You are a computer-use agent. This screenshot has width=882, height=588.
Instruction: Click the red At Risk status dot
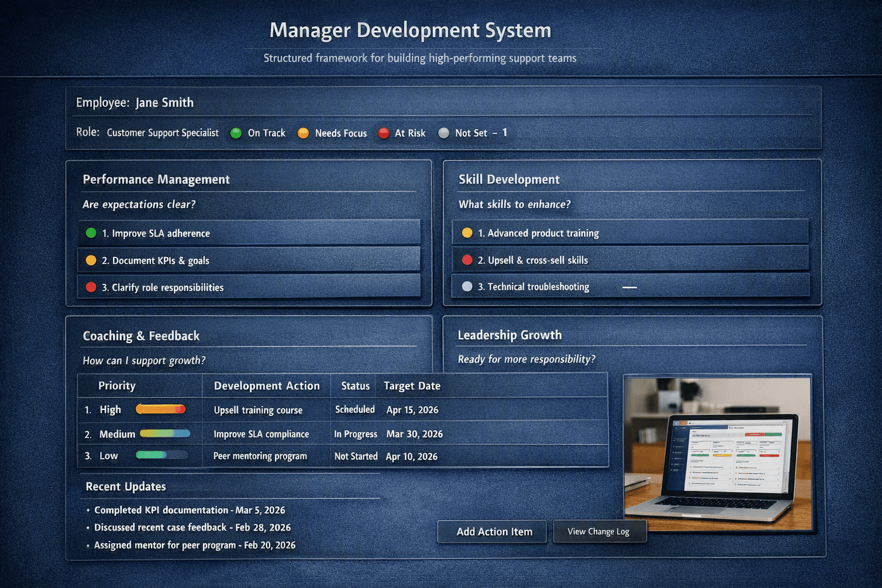coord(384,133)
